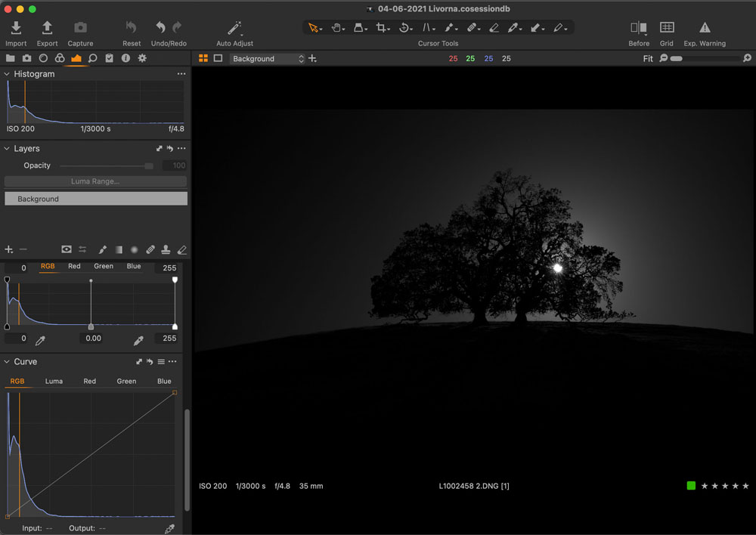This screenshot has width=756, height=535.
Task: Select the White Balance picker cursor tool
Action: (513, 28)
